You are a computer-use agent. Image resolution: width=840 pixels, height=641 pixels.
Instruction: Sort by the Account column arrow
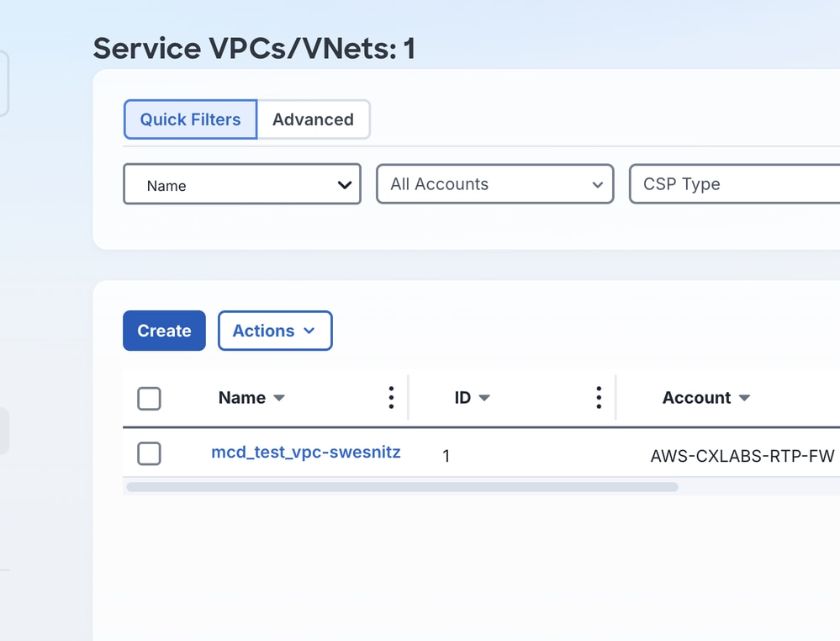pyautogui.click(x=744, y=398)
